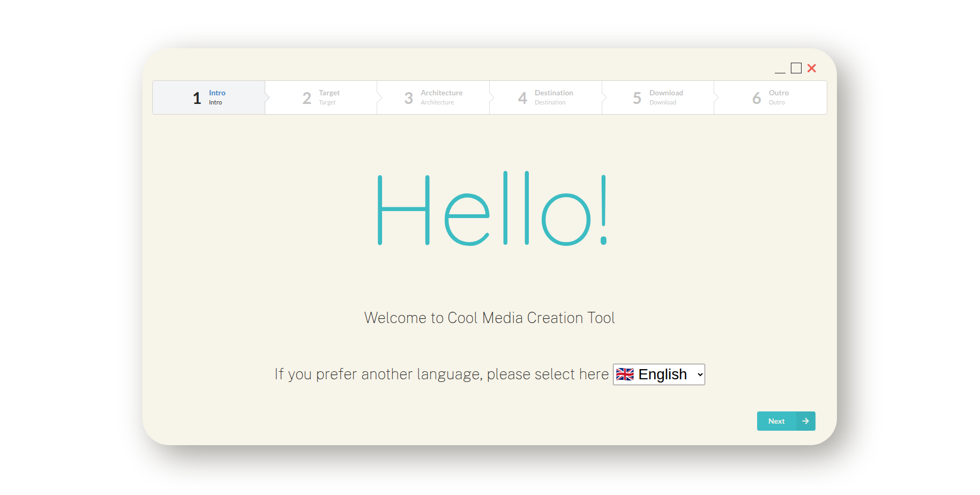980x495 pixels.
Task: Click the number 3 on the Architecture step
Action: [x=408, y=98]
